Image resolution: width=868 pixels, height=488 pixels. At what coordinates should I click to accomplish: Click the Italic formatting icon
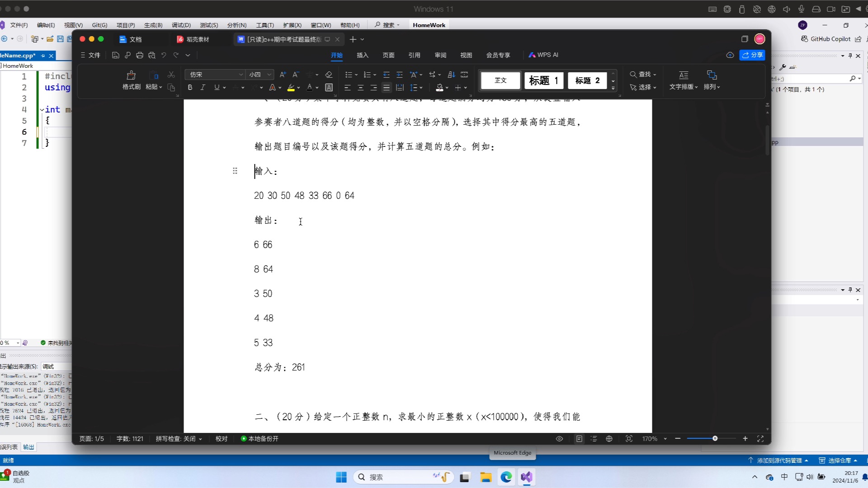click(203, 88)
